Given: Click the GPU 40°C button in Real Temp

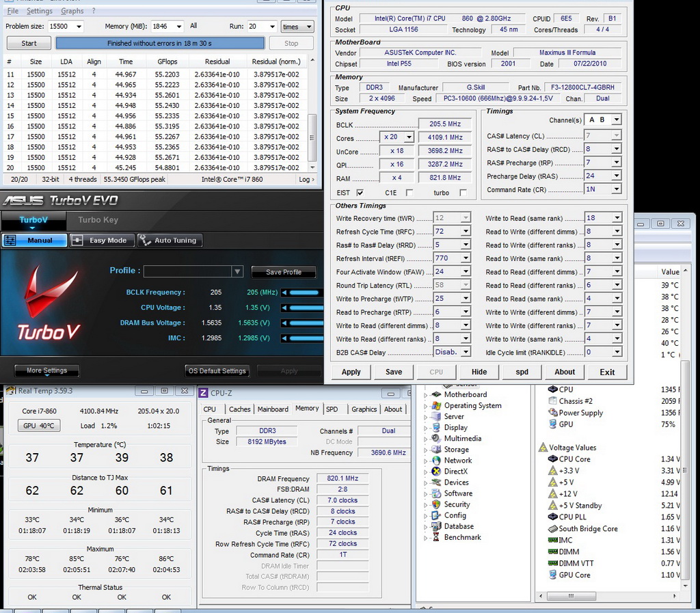Looking at the screenshot, I should tap(39, 426).
